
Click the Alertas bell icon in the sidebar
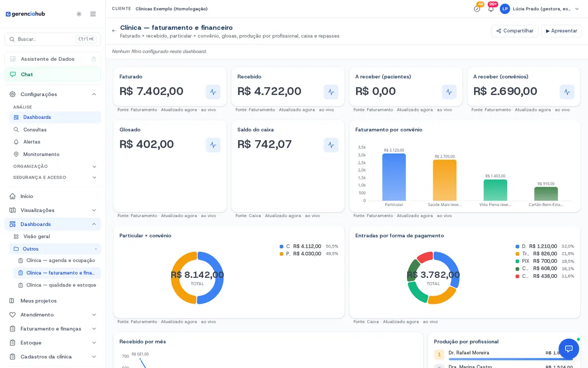tap(17, 142)
